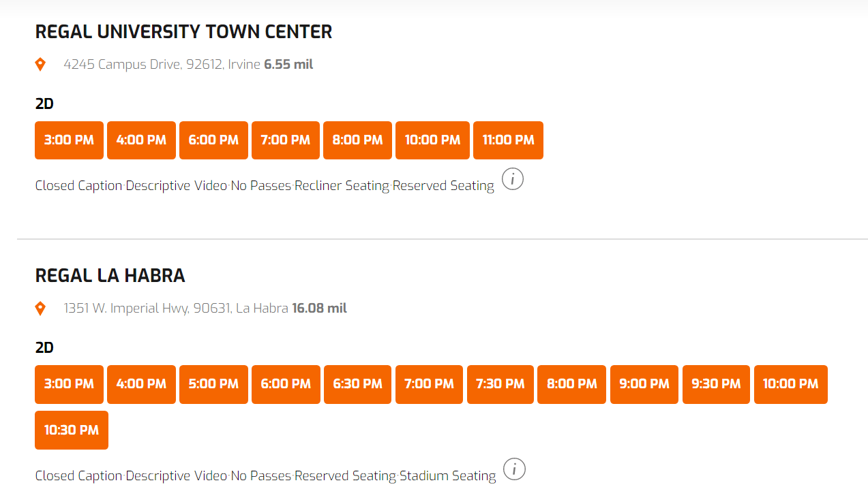This screenshot has width=868, height=485.
Task: Click the No Passes text under La Habra showtimes
Action: pos(260,475)
